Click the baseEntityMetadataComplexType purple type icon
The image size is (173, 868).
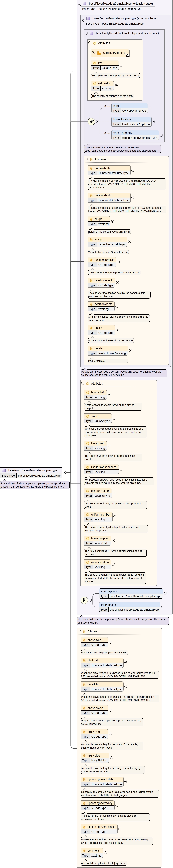pos(92,33)
